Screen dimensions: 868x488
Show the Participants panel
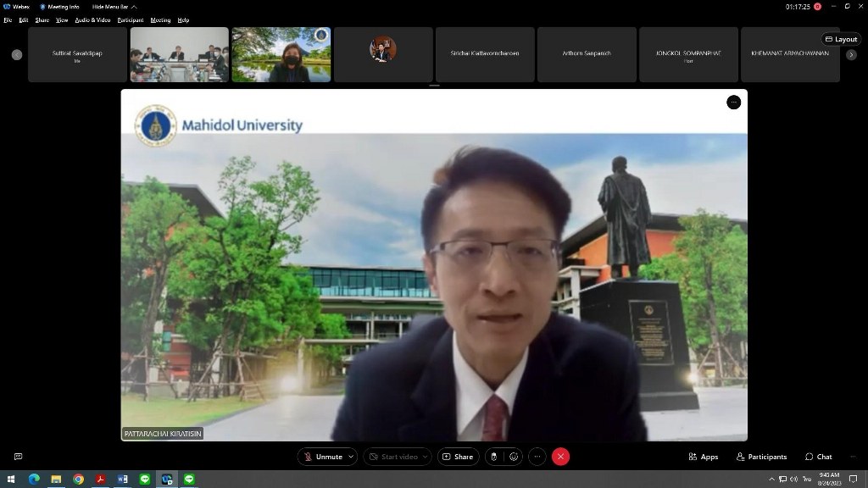coord(761,457)
